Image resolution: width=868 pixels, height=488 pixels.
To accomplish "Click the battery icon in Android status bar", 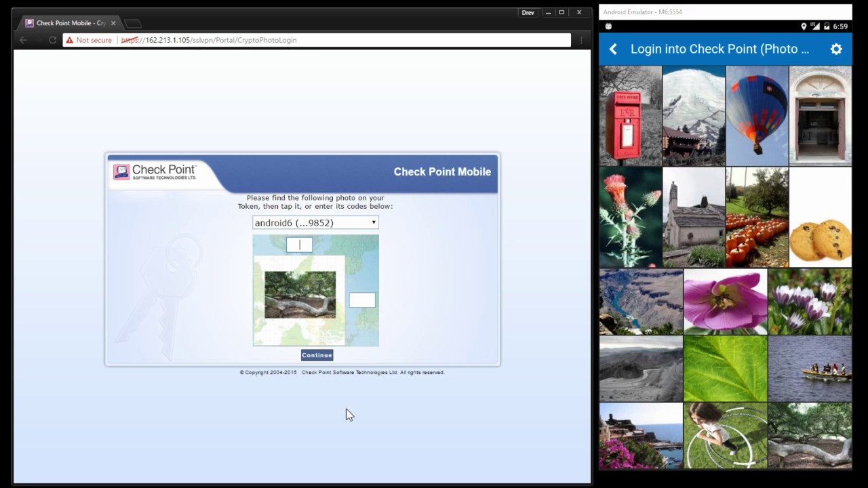I will coord(825,26).
